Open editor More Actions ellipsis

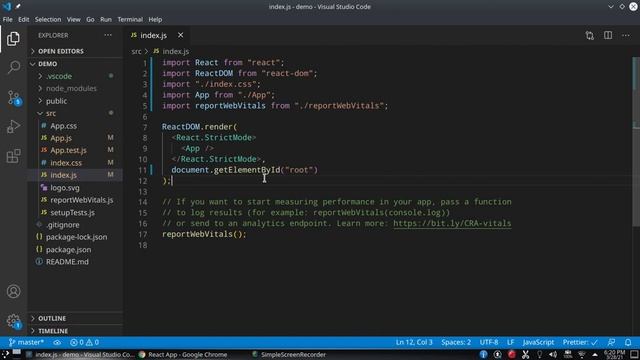click(x=626, y=36)
